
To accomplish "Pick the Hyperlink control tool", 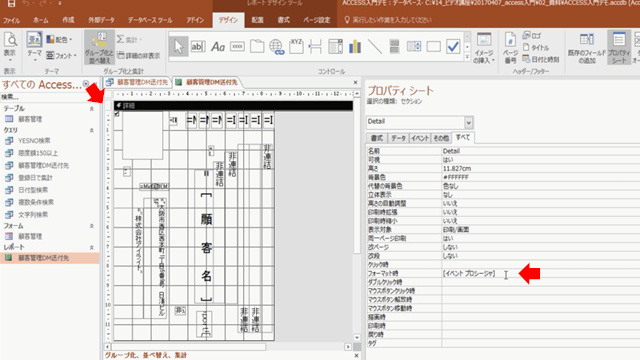I will [276, 47].
